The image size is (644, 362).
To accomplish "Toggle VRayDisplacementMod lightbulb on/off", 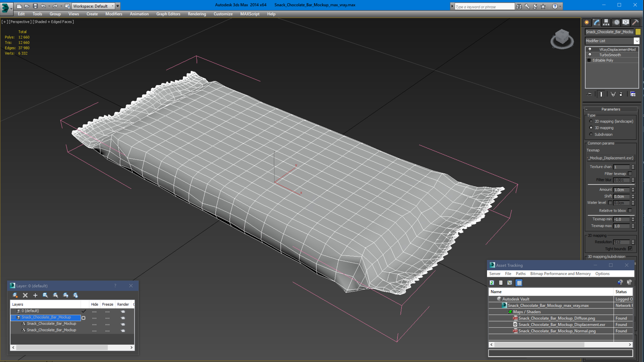I will point(590,49).
